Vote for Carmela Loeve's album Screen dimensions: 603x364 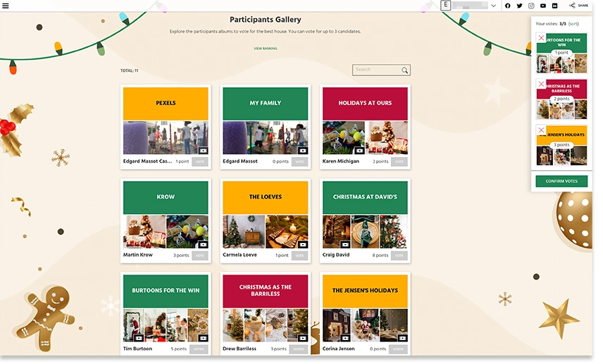pyautogui.click(x=299, y=256)
